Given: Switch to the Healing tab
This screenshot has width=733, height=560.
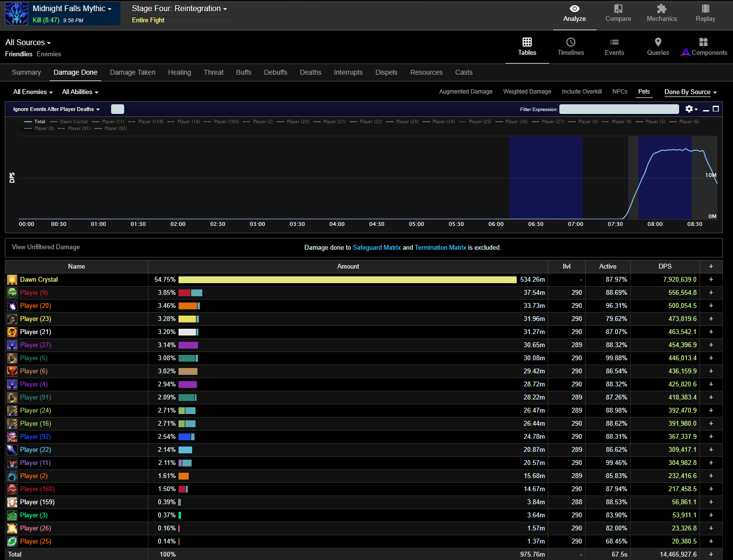Looking at the screenshot, I should pyautogui.click(x=179, y=72).
